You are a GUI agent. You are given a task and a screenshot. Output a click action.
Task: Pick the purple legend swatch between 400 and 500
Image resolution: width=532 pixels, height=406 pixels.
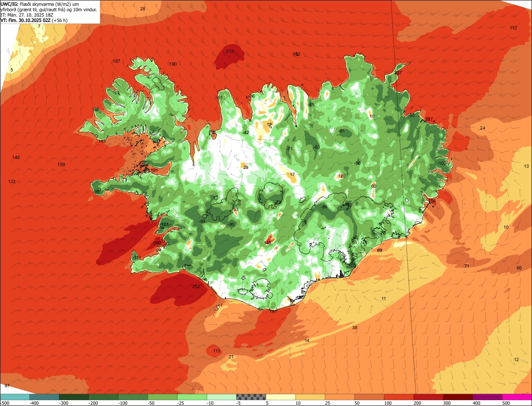[x=487, y=397]
